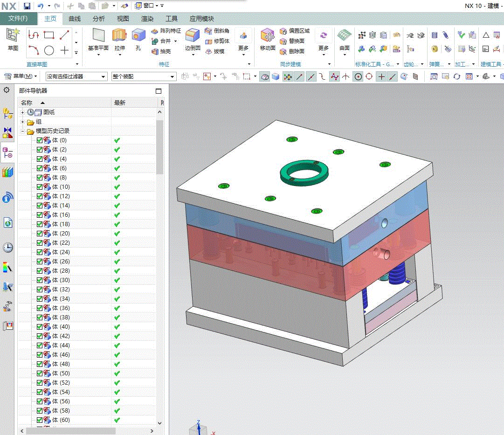Switch to the 分析 ribbon tab

[x=99, y=19]
